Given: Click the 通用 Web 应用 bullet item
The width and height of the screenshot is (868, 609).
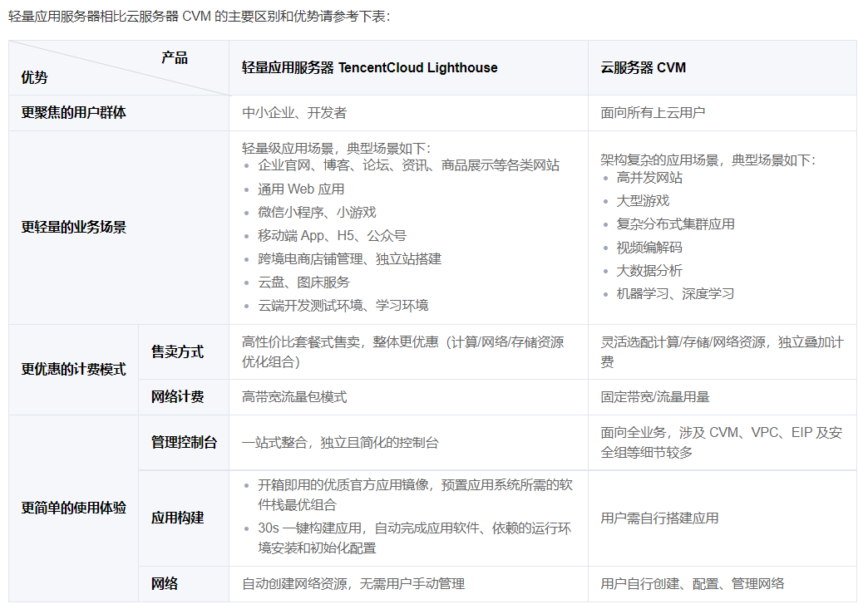Looking at the screenshot, I should [x=301, y=189].
